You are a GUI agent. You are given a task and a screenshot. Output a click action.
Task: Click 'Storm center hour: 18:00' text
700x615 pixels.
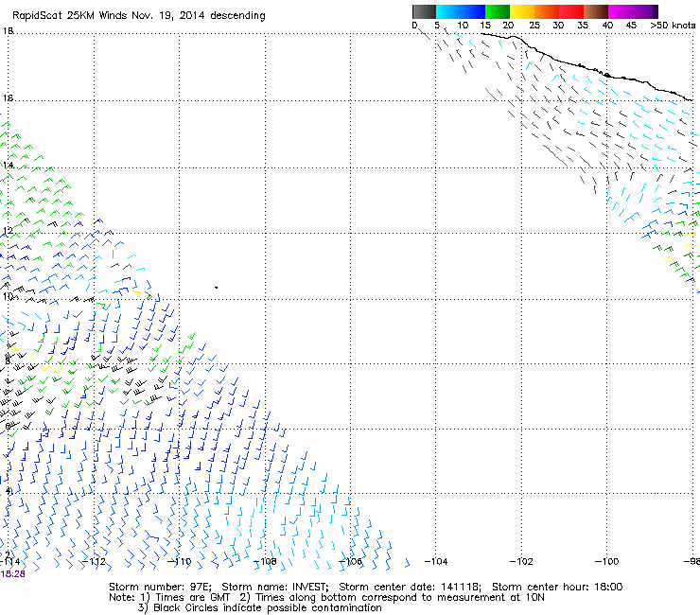557,587
